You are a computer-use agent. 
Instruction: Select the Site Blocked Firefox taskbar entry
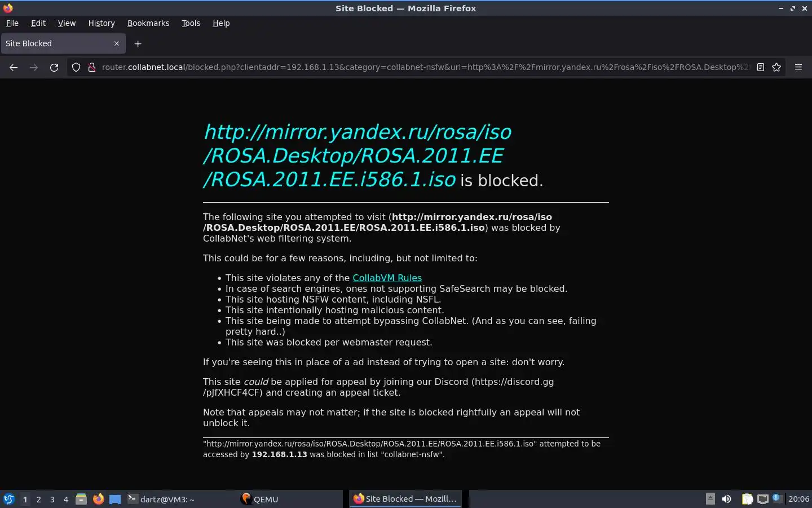pos(405,499)
